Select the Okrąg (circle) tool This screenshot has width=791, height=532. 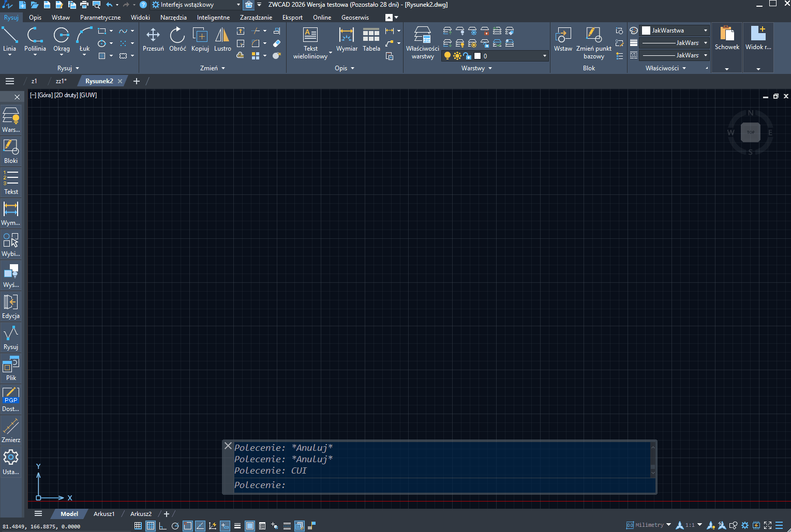[x=61, y=40]
